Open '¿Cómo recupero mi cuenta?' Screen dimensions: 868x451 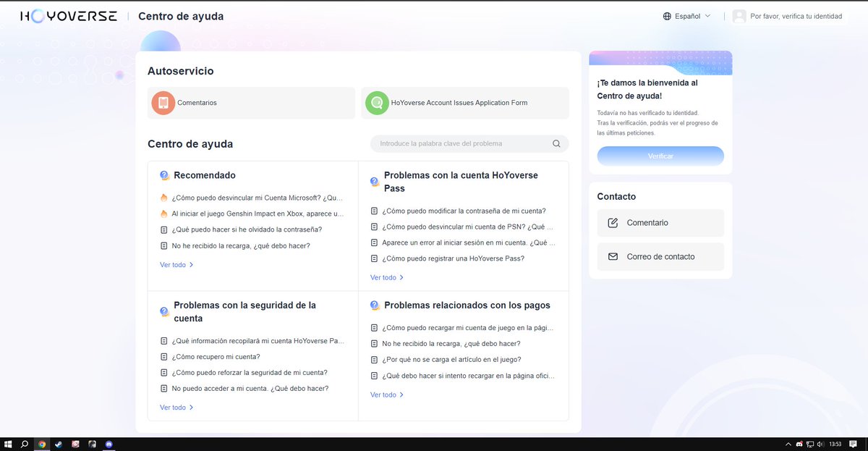pos(216,357)
